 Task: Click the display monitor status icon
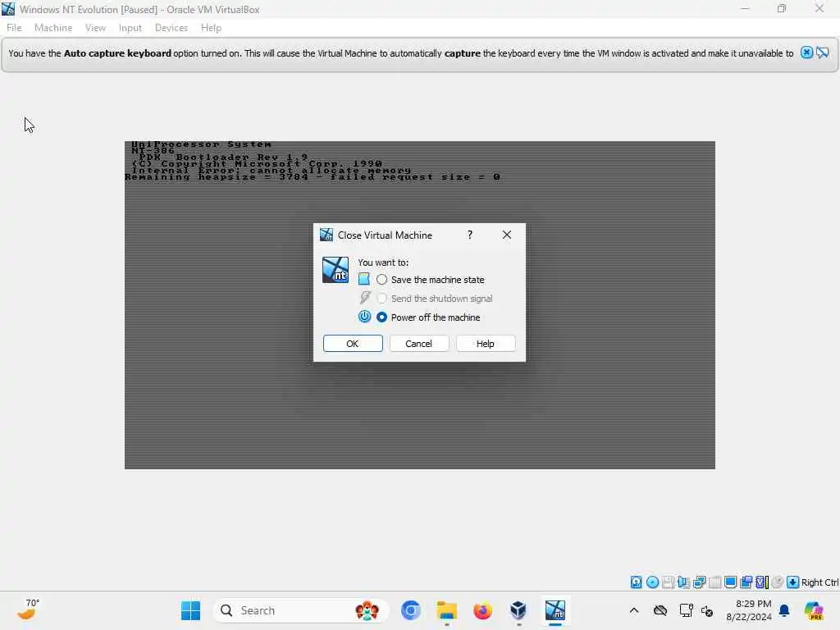(x=730, y=582)
